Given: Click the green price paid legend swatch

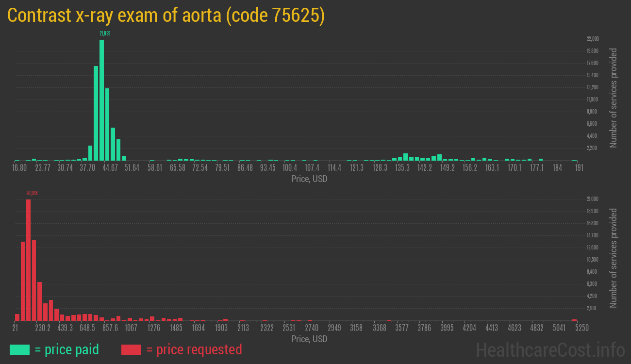Looking at the screenshot, I should pos(20,349).
